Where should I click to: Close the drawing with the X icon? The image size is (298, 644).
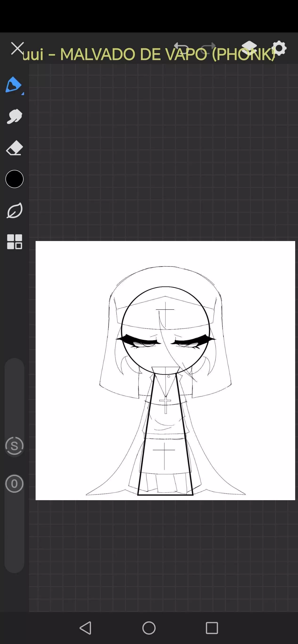click(17, 48)
